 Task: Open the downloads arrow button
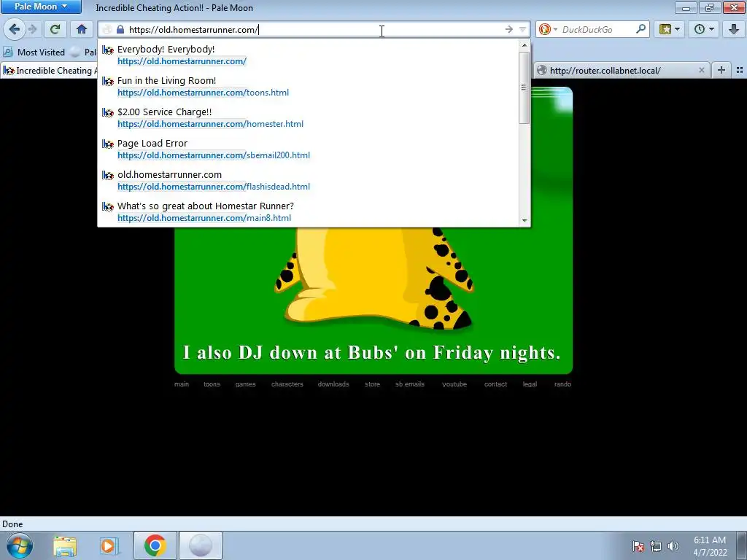tap(734, 29)
